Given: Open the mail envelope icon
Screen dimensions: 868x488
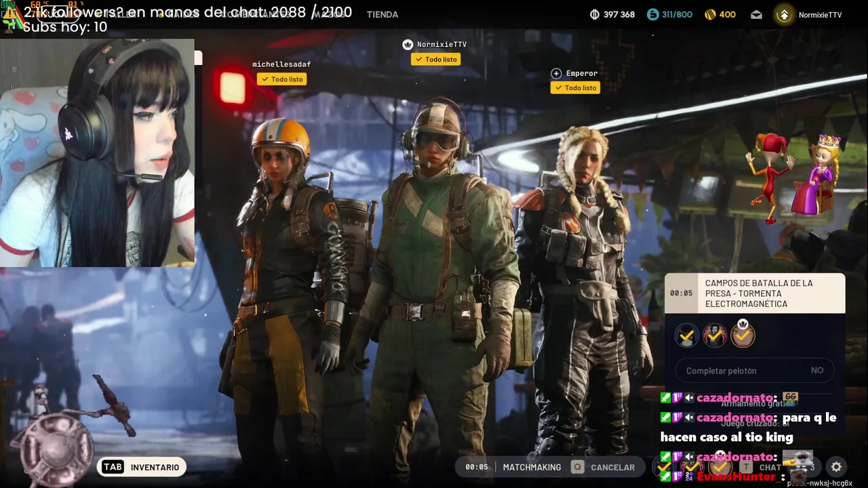Looking at the screenshot, I should click(x=756, y=14).
